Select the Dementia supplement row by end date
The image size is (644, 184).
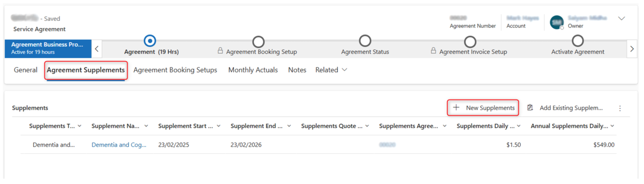pyautogui.click(x=246, y=145)
